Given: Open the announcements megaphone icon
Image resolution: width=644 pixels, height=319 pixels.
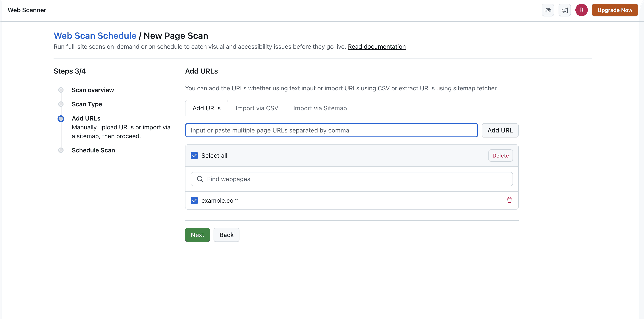Looking at the screenshot, I should pos(565,10).
